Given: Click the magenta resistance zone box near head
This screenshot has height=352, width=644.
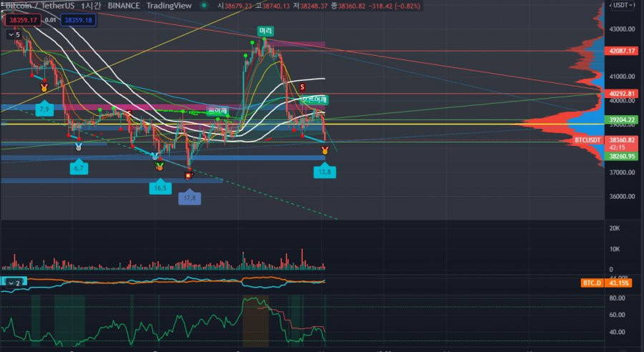Looking at the screenshot, I should (x=297, y=44).
